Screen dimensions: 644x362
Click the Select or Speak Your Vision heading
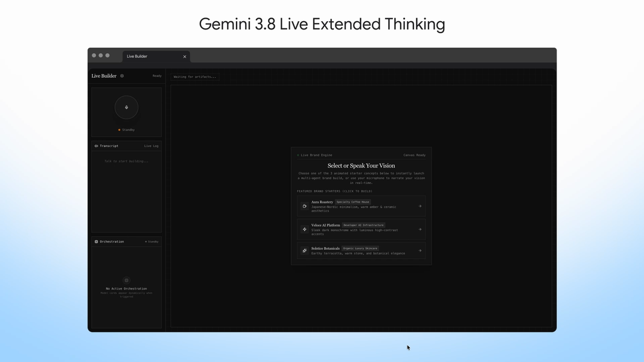click(x=361, y=166)
